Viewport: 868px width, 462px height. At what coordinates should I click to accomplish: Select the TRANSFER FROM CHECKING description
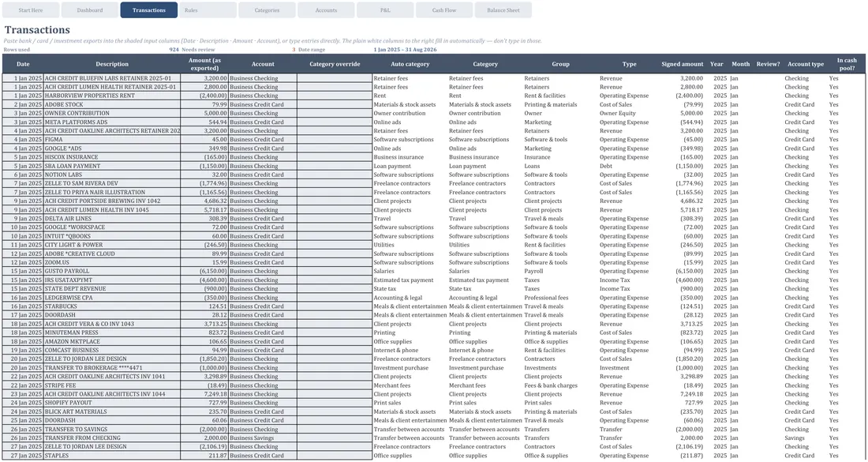(x=112, y=438)
